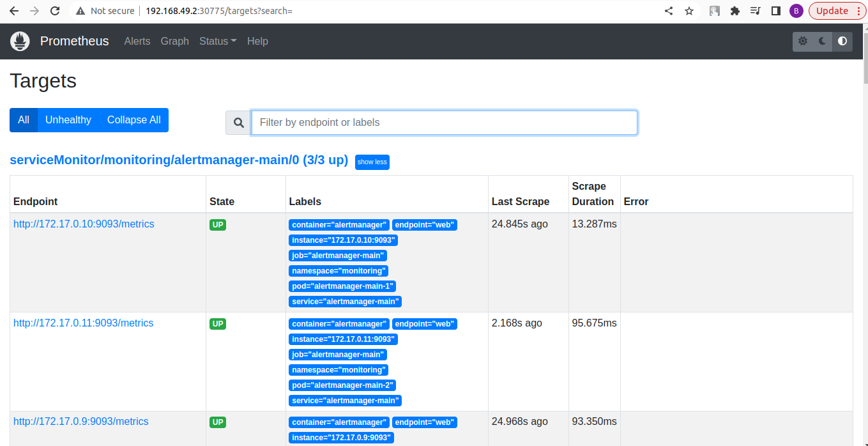Open http://172.17.0.10:9093/metrics endpoint

click(84, 224)
